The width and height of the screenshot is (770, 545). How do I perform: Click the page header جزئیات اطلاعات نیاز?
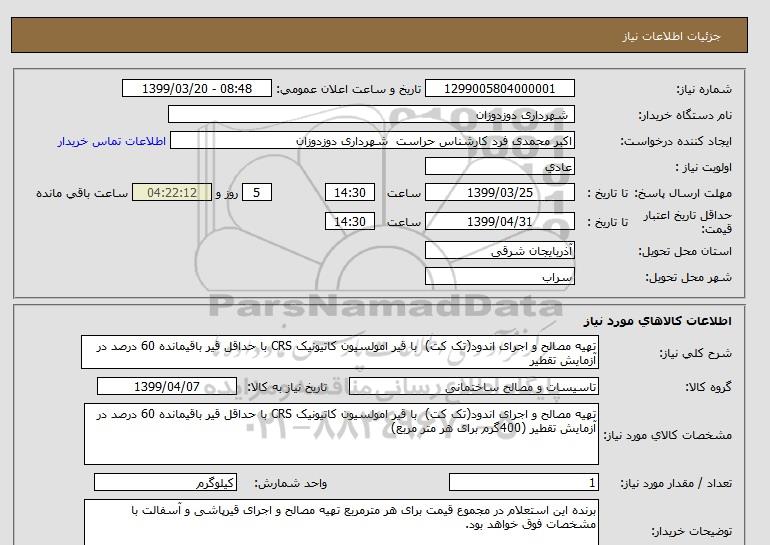coord(671,36)
